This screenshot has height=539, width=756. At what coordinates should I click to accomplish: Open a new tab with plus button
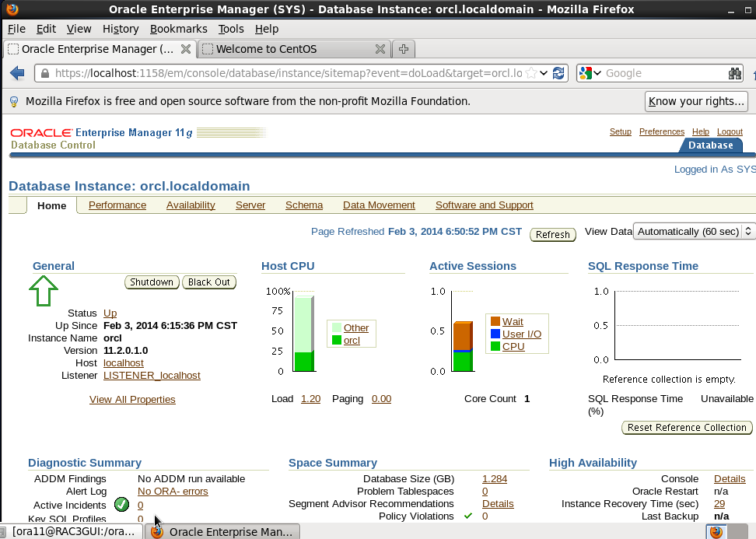pyautogui.click(x=404, y=49)
